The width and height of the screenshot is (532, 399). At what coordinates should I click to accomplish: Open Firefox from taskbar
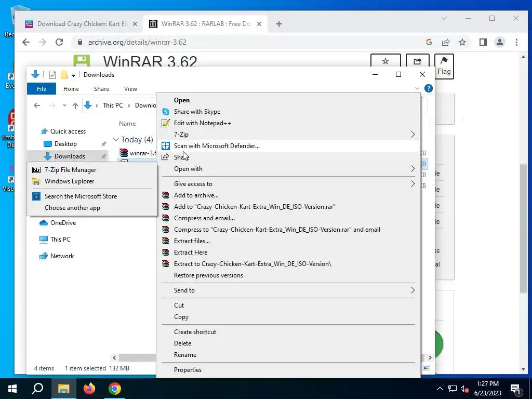[x=89, y=389]
